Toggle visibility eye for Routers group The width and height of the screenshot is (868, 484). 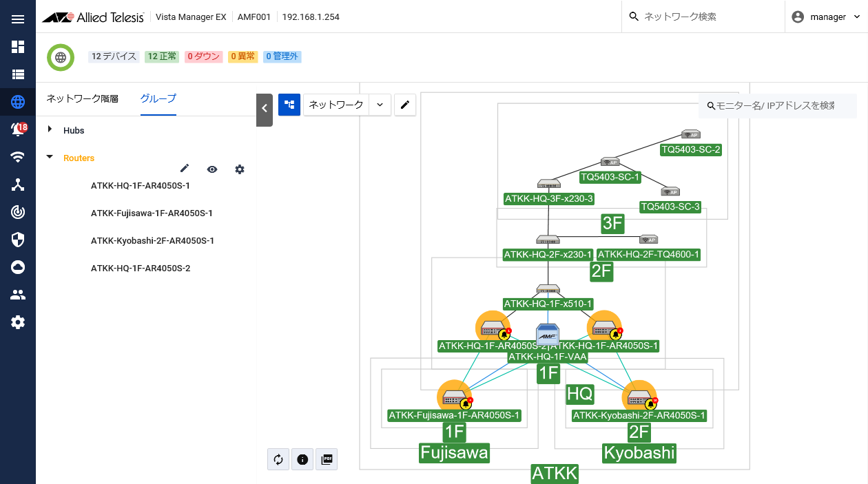point(212,169)
